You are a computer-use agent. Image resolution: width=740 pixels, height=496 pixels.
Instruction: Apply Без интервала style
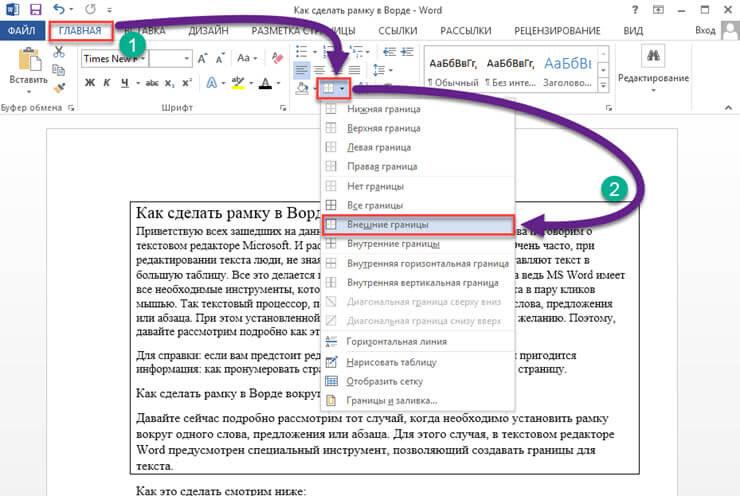(510, 70)
